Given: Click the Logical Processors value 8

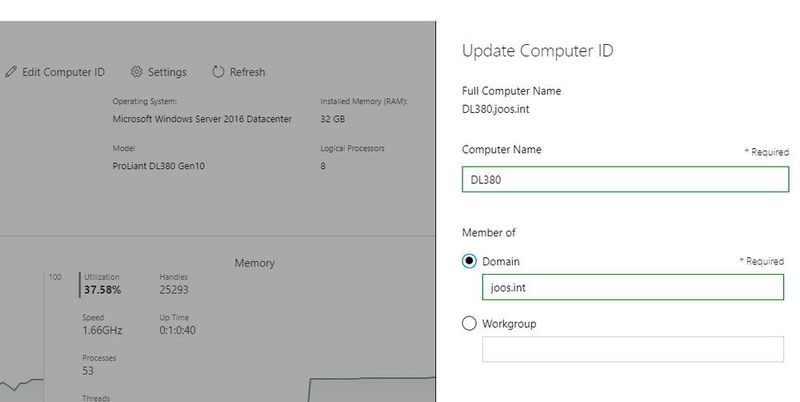Looking at the screenshot, I should coord(323,166).
